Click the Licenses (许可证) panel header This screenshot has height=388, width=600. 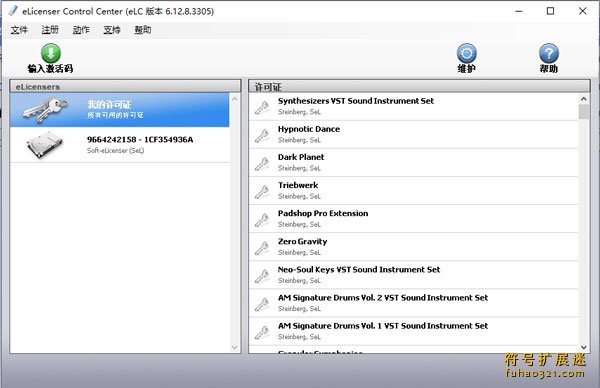pos(419,86)
